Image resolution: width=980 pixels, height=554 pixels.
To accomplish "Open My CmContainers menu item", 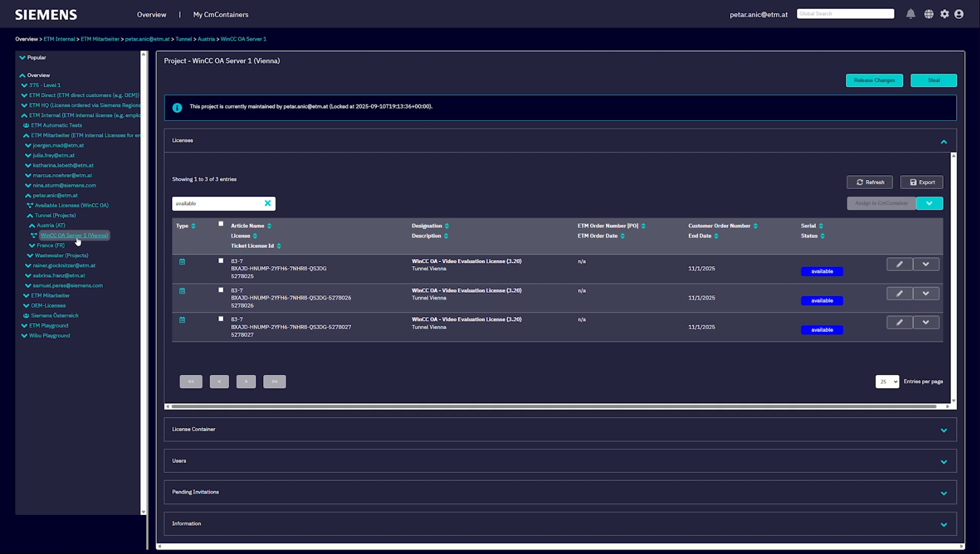I will (x=220, y=14).
